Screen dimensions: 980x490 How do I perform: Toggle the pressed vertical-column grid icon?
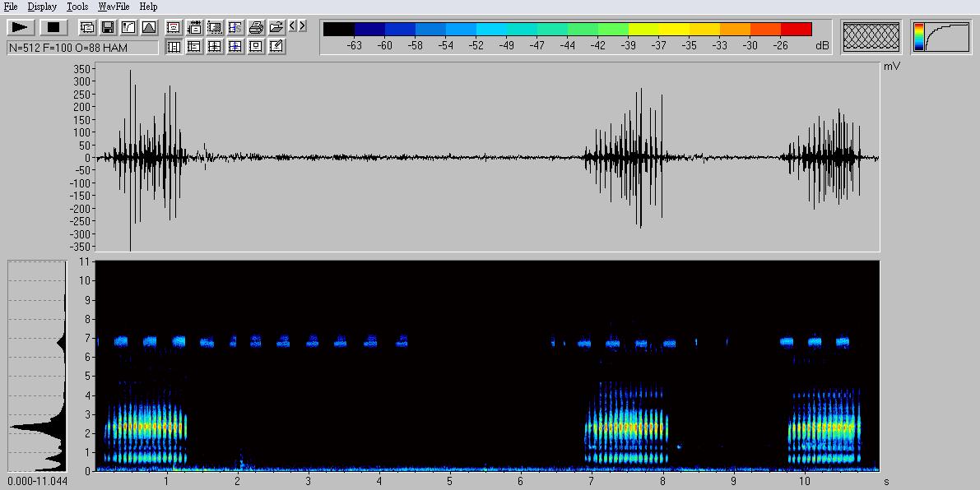(174, 47)
